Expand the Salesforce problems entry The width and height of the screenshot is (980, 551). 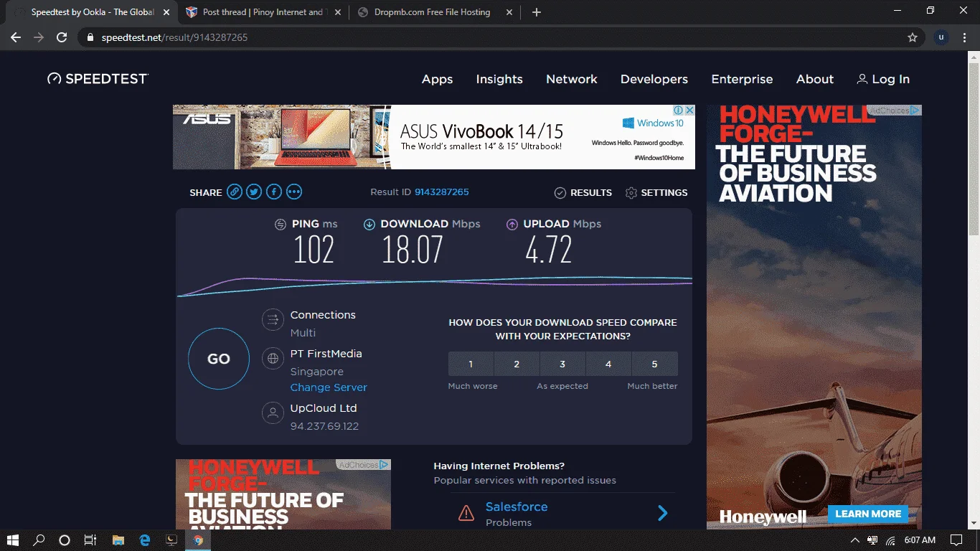click(663, 513)
